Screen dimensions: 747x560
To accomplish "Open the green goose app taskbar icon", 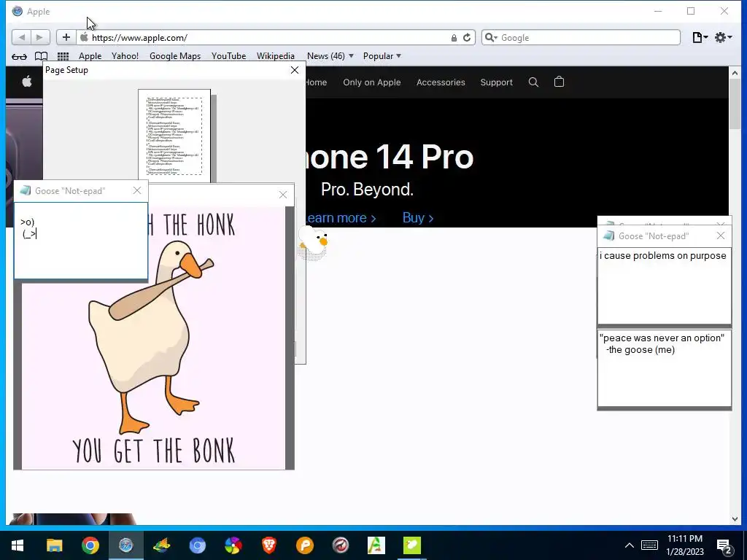I will (411, 545).
